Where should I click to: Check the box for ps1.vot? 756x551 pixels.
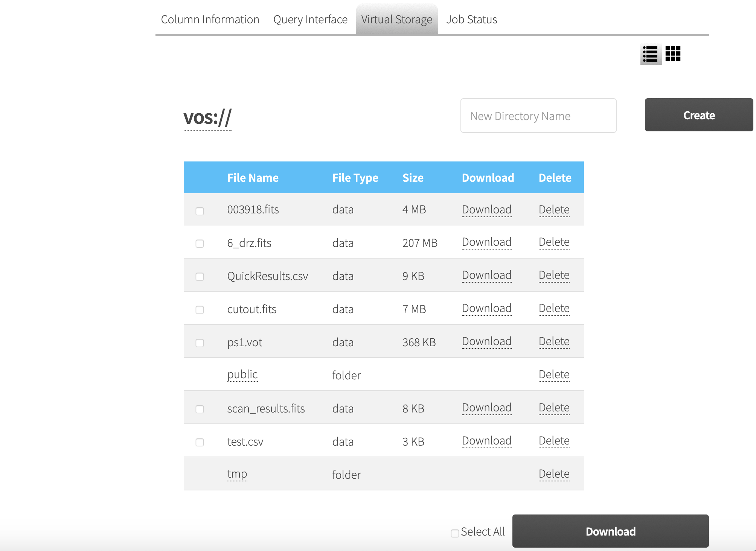coord(200,343)
